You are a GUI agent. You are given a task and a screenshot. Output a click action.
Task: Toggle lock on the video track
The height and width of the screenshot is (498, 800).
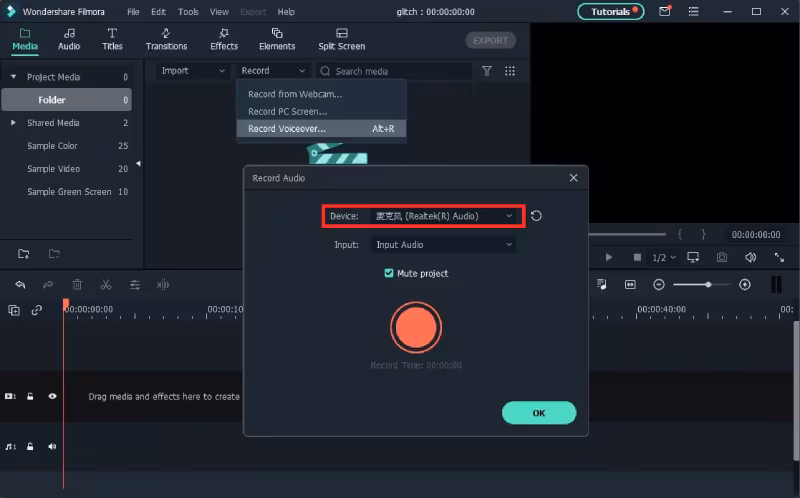tap(30, 396)
